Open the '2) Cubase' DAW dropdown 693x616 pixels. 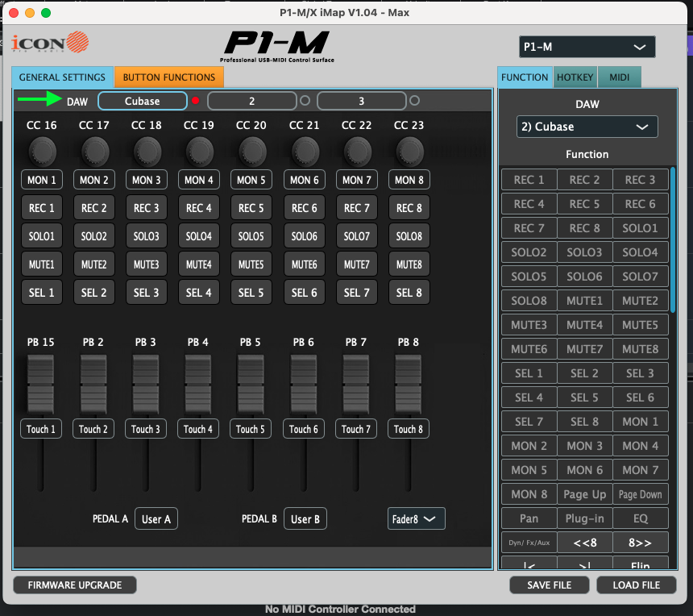pos(587,127)
